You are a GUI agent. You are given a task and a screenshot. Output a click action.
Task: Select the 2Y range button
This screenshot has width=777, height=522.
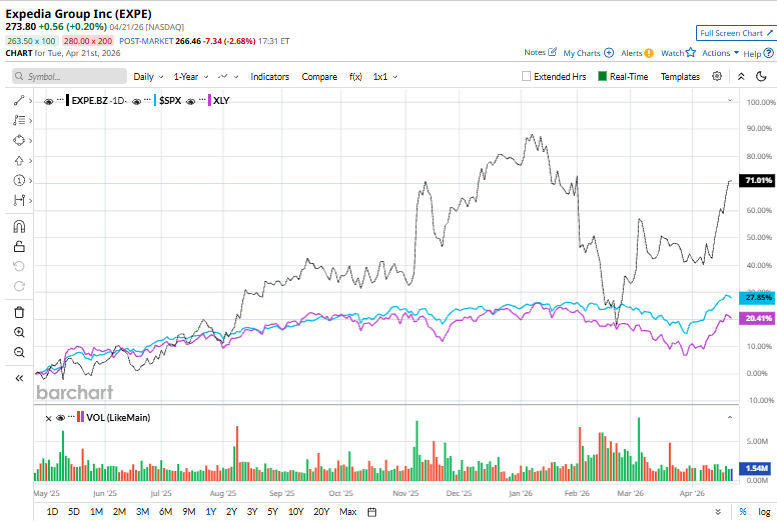pyautogui.click(x=231, y=512)
